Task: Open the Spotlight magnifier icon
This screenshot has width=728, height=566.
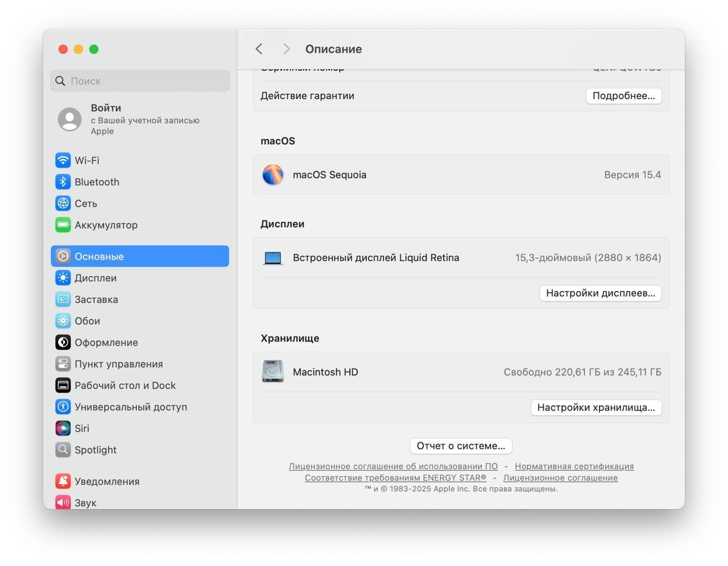Action: coord(63,450)
